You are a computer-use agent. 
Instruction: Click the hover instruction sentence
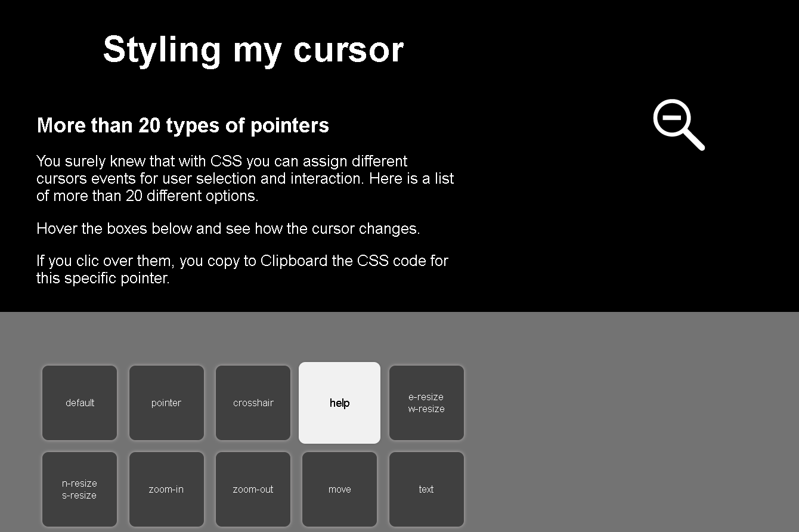click(228, 228)
